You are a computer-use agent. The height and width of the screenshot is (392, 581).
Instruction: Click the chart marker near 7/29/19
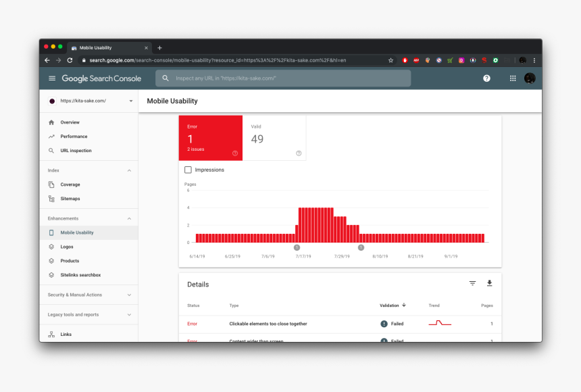click(x=361, y=247)
